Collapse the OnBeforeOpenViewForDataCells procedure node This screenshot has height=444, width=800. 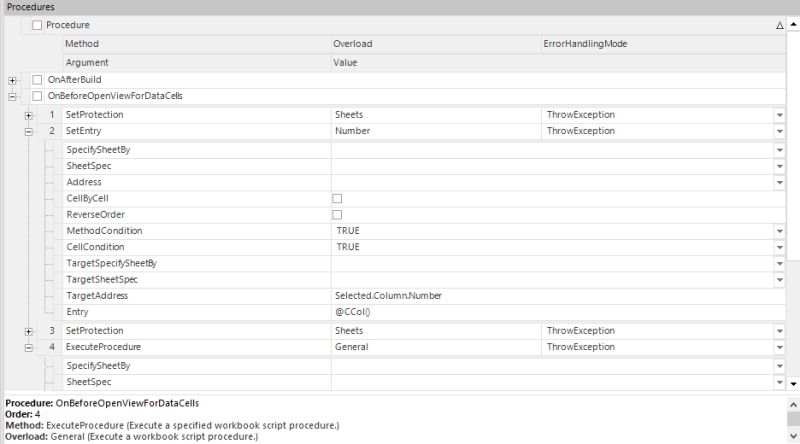[12, 96]
